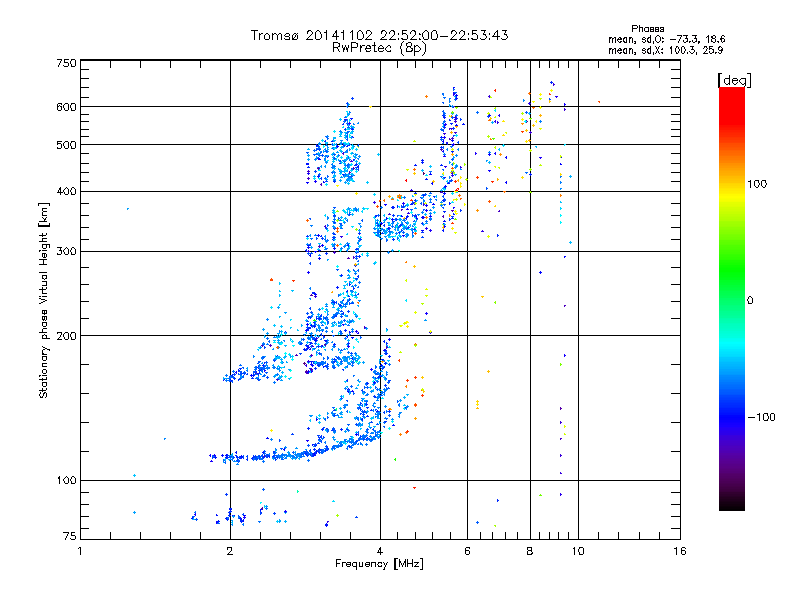800x600 pixels.
Task: Click the x-axis tick label '4'
Action: coord(380,551)
